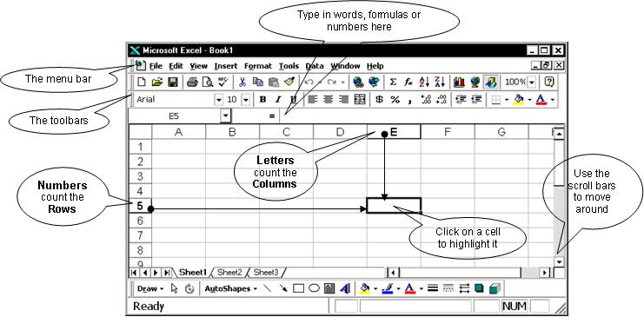Toggle Bold formatting
The height and width of the screenshot is (317, 644).
262,99
